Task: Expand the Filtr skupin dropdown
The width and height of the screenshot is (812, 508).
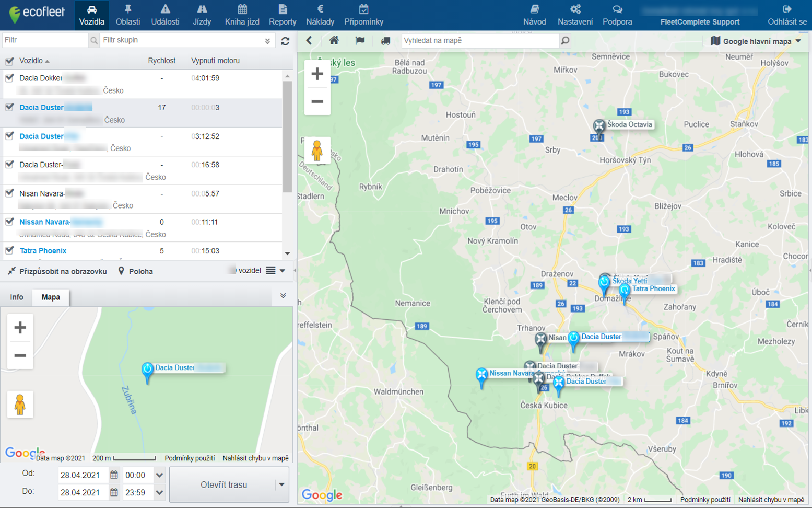Action: pyautogui.click(x=267, y=41)
